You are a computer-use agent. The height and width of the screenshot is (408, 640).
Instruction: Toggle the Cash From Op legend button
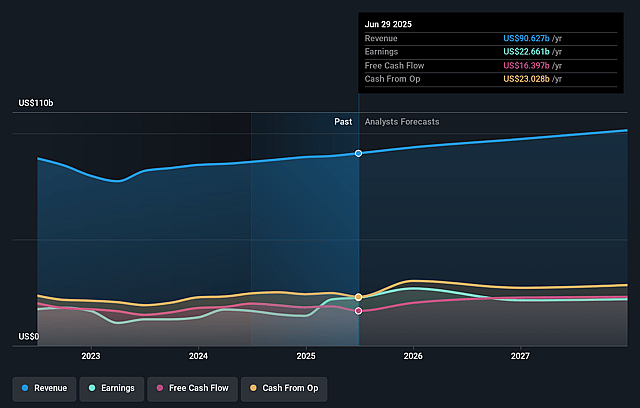coord(284,388)
